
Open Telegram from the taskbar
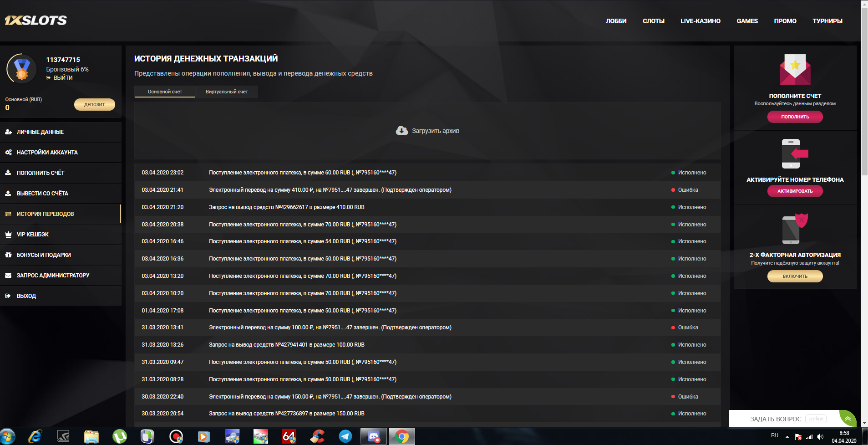pos(345,436)
